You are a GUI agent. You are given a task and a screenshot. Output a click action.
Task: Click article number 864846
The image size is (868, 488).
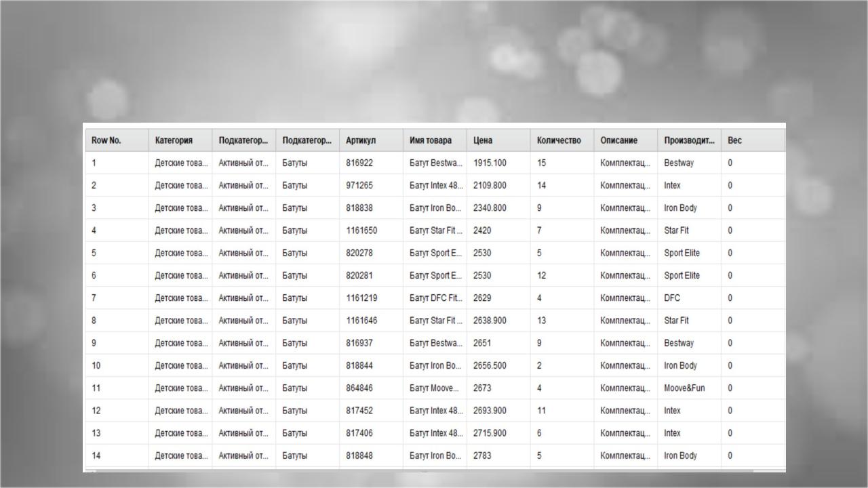click(359, 388)
